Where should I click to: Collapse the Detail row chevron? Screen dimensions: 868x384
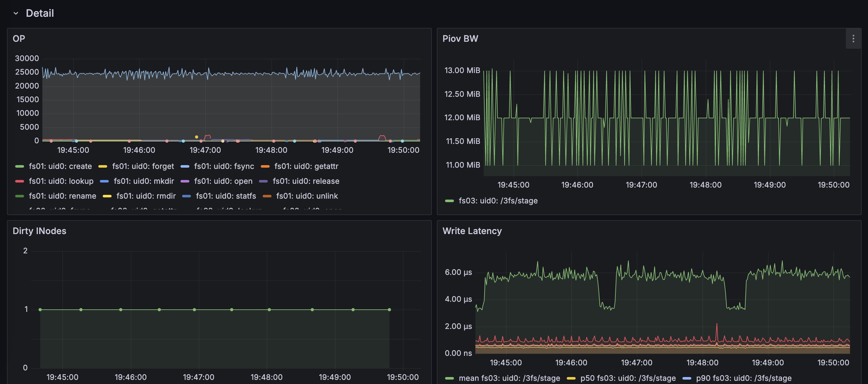tap(15, 13)
